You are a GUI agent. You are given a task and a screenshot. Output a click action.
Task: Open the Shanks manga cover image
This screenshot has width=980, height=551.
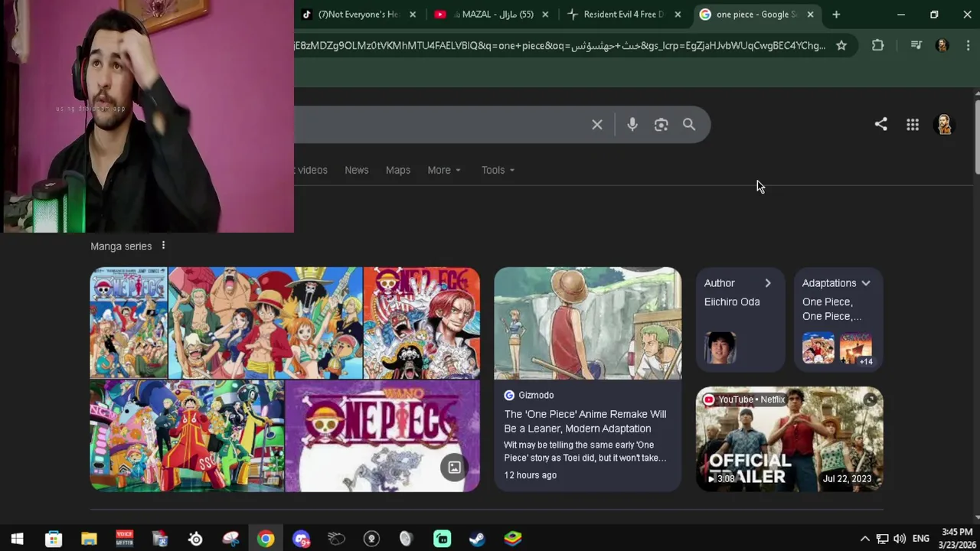point(422,323)
